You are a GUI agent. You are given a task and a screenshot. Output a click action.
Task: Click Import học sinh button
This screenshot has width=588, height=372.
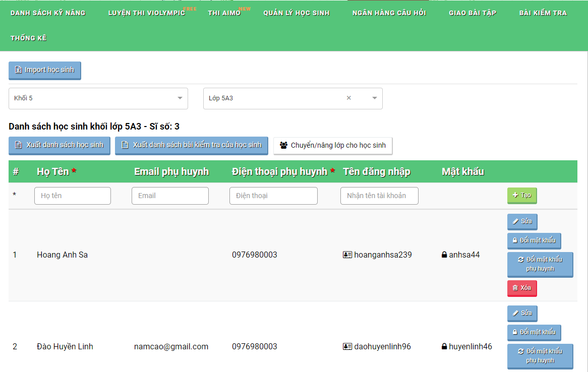coord(45,70)
